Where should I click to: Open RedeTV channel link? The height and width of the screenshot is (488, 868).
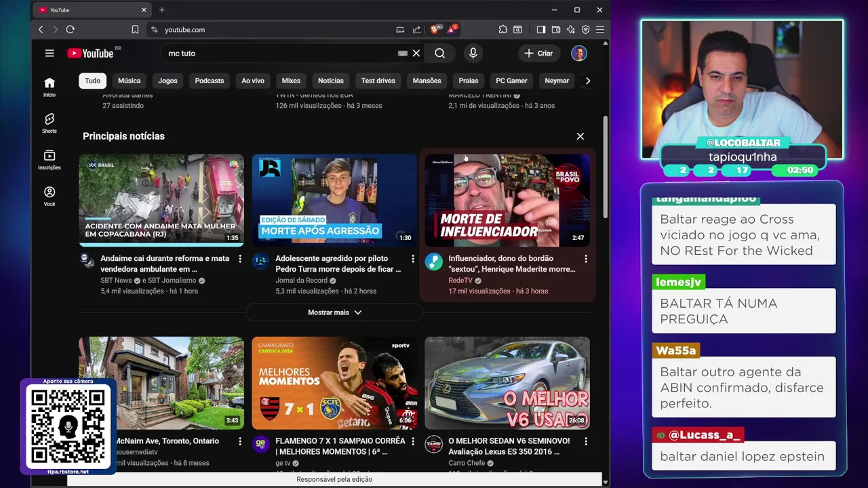(x=460, y=280)
